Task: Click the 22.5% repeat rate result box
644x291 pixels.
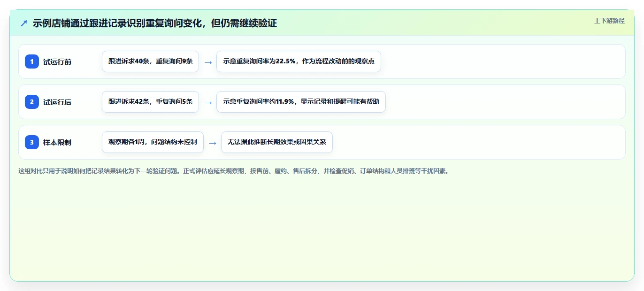Action: tap(299, 61)
